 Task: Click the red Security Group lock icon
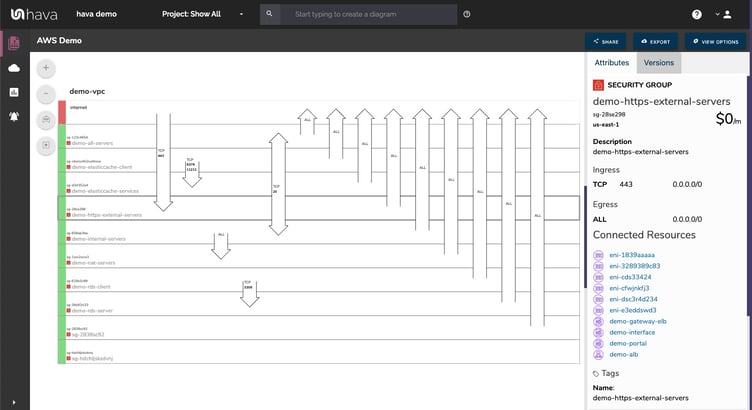598,85
